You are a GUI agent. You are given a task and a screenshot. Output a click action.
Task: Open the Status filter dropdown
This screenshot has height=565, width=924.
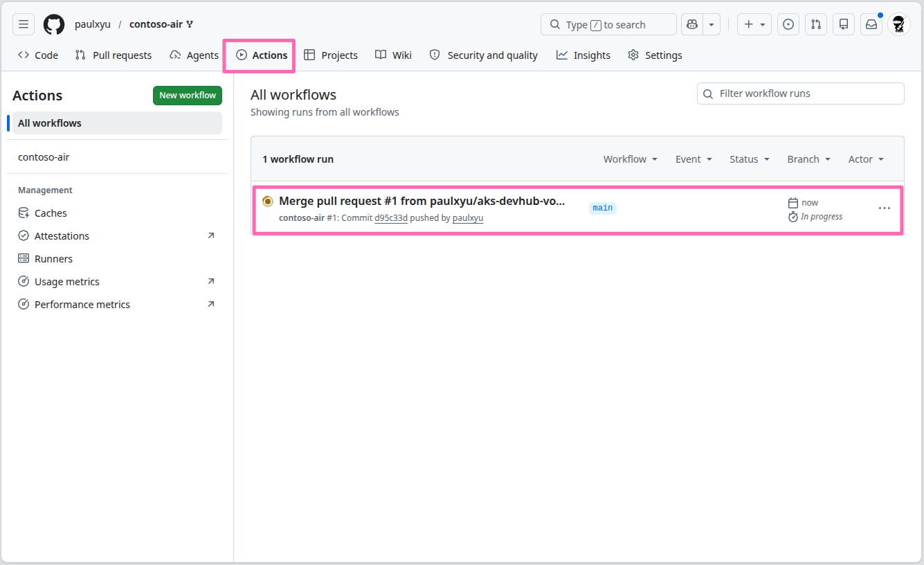pos(750,159)
